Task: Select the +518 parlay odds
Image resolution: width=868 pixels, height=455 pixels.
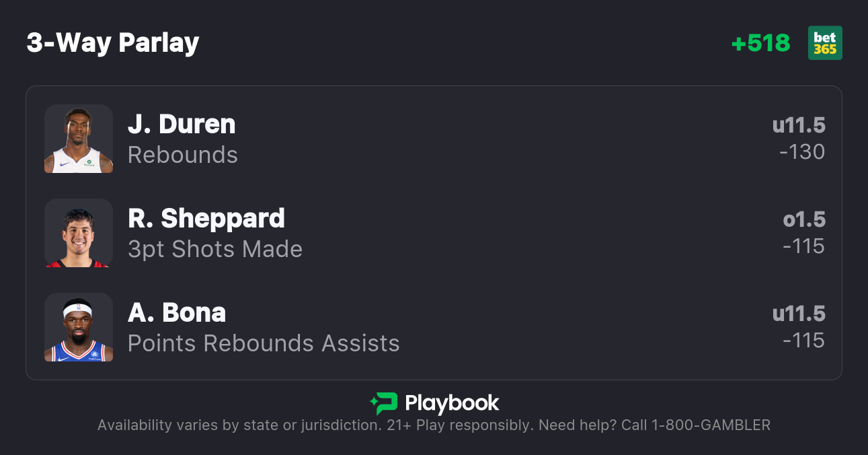Action: pos(760,43)
